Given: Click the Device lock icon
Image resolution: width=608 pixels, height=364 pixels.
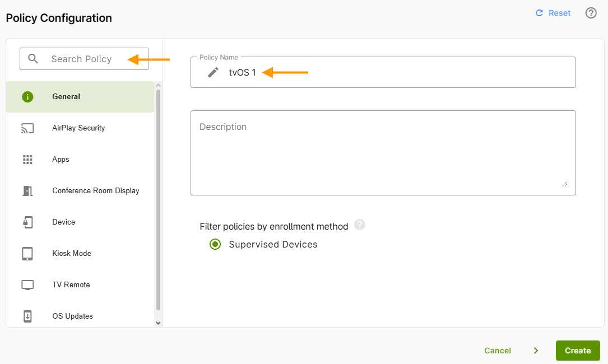Looking at the screenshot, I should [27, 222].
